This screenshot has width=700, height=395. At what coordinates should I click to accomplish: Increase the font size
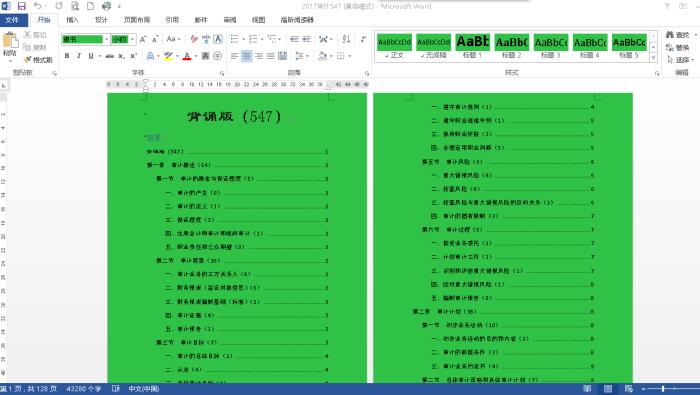143,39
